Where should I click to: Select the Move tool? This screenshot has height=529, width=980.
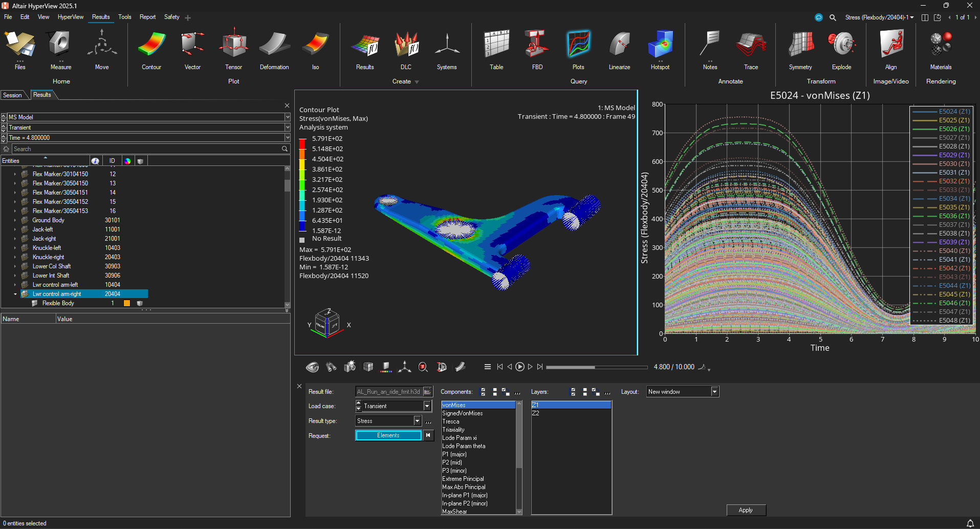point(102,50)
